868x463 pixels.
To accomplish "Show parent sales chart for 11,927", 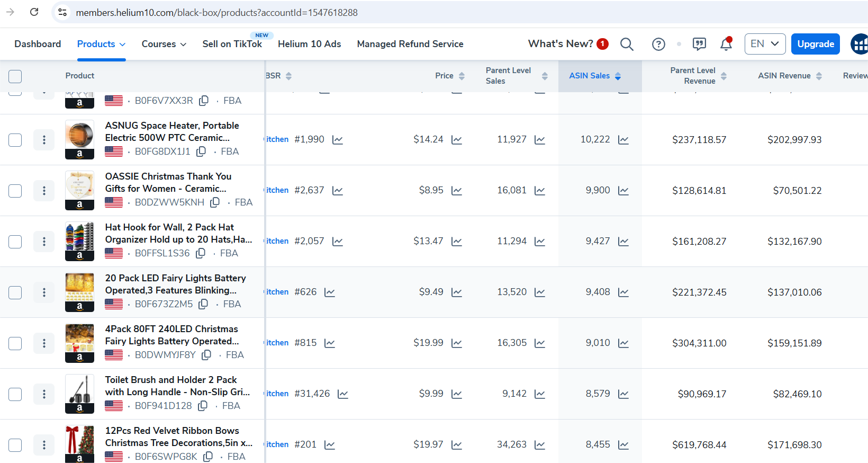I will pyautogui.click(x=540, y=140).
